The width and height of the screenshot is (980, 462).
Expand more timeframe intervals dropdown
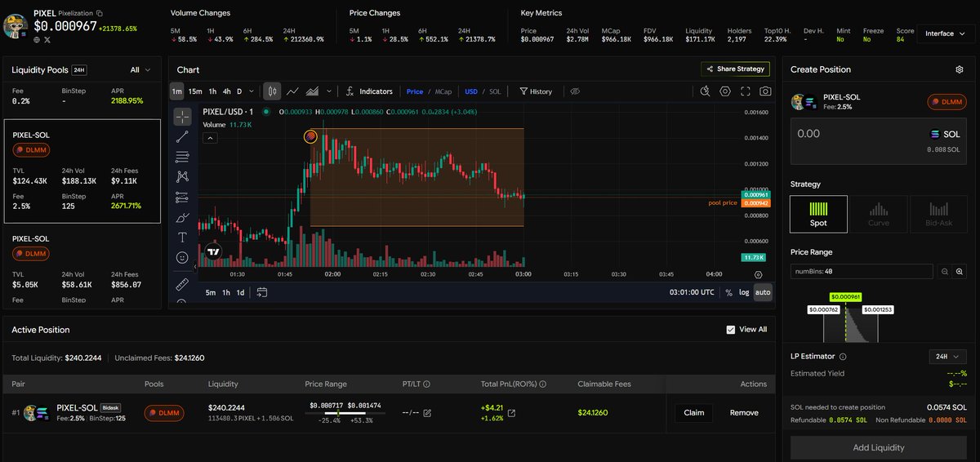(x=252, y=91)
